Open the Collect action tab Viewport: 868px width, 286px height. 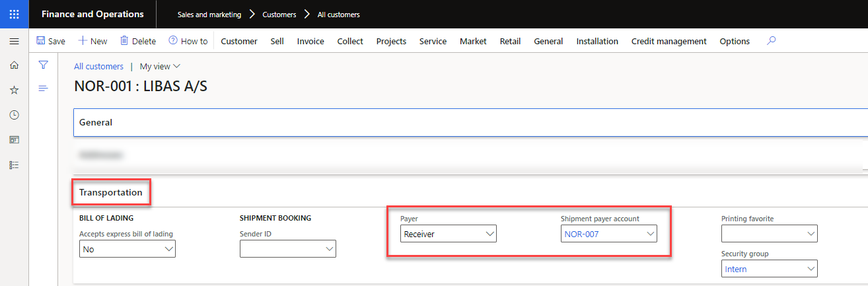pyautogui.click(x=350, y=41)
